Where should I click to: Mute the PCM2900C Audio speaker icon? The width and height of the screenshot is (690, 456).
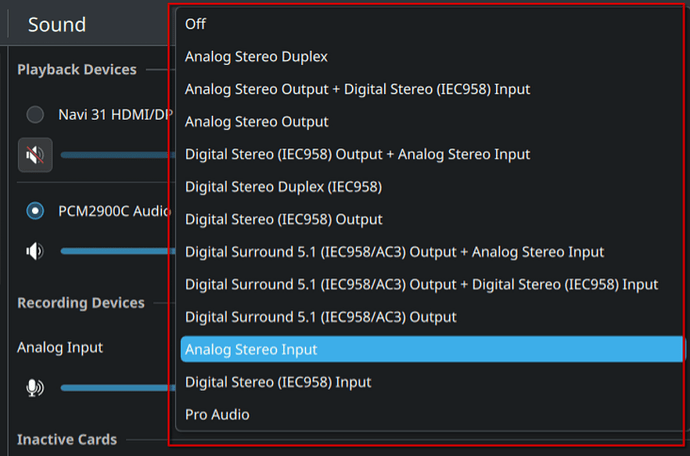35,251
